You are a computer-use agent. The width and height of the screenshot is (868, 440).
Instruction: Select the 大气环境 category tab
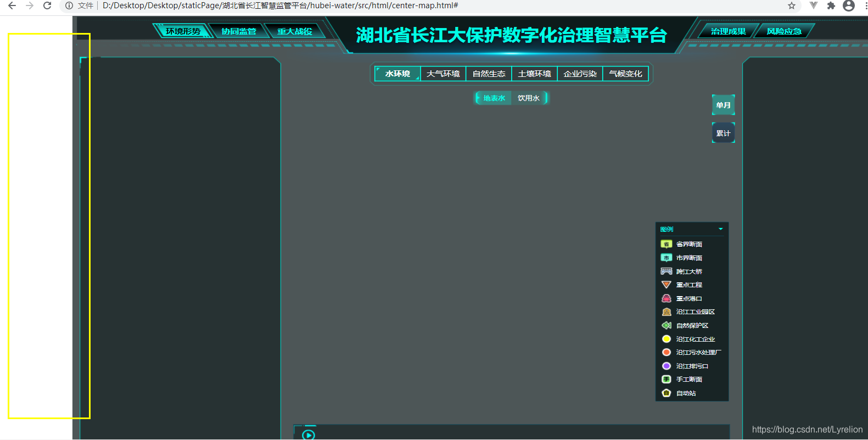tap(443, 74)
